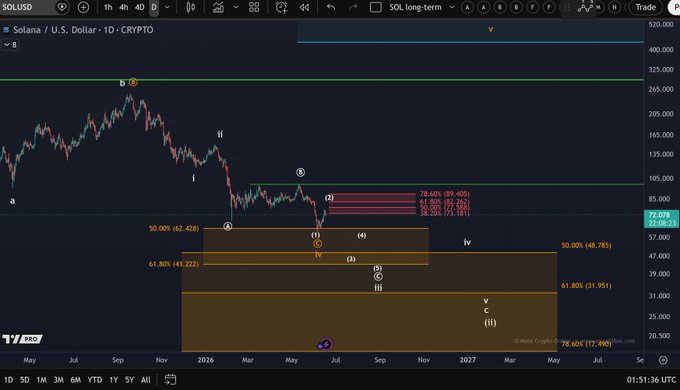Set date range to 3M
Image resolution: width=680 pixels, height=390 pixels.
click(x=59, y=380)
